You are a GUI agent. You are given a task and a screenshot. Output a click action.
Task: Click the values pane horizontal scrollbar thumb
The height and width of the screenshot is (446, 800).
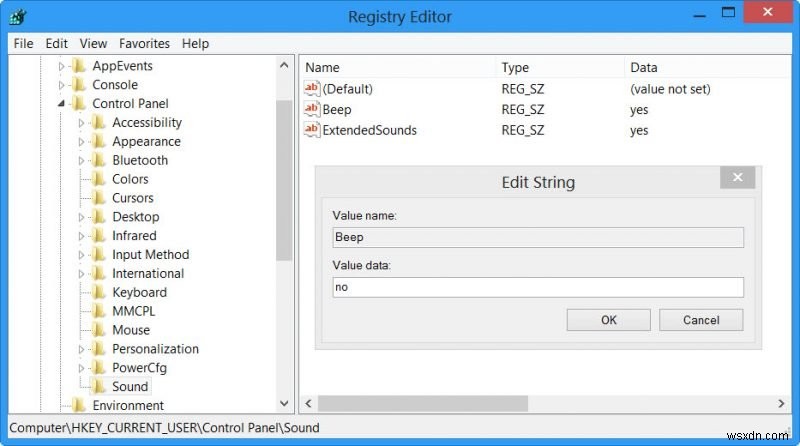pyautogui.click(x=423, y=404)
